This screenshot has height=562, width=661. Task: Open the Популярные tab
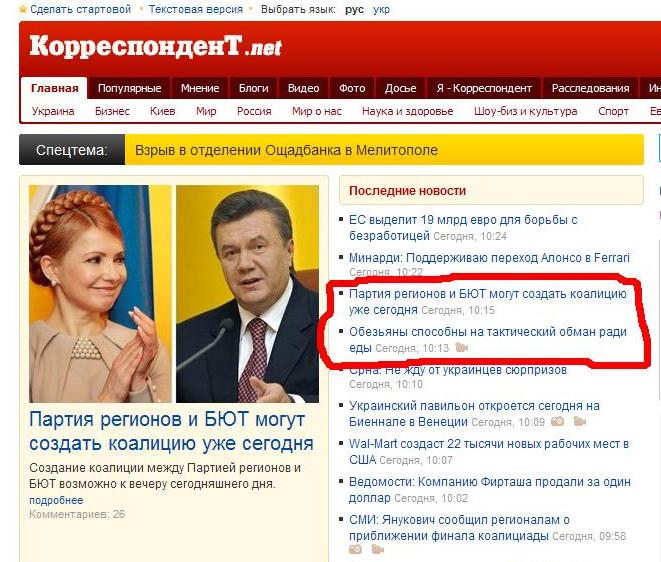[x=129, y=88]
